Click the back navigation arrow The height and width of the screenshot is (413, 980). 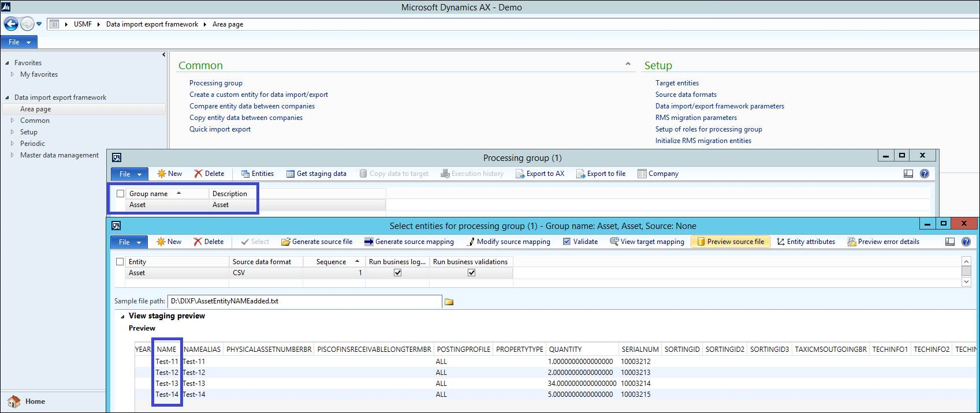pos(11,24)
